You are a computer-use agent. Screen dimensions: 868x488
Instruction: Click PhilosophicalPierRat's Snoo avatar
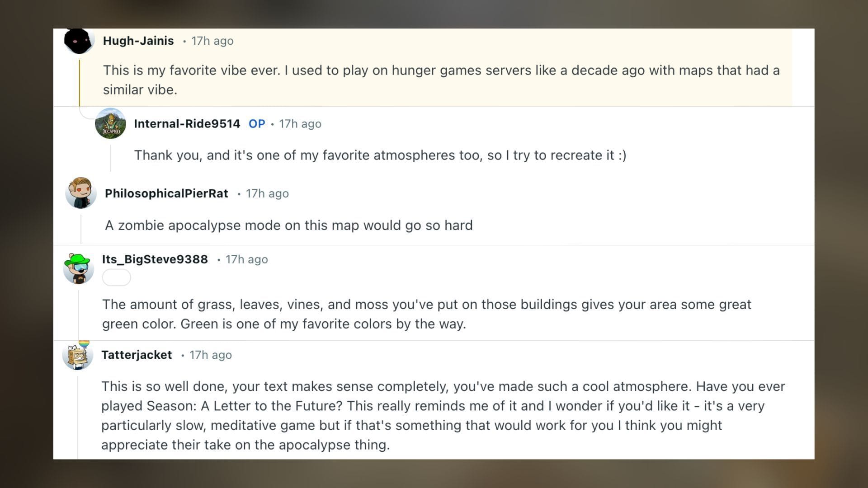pos(80,193)
